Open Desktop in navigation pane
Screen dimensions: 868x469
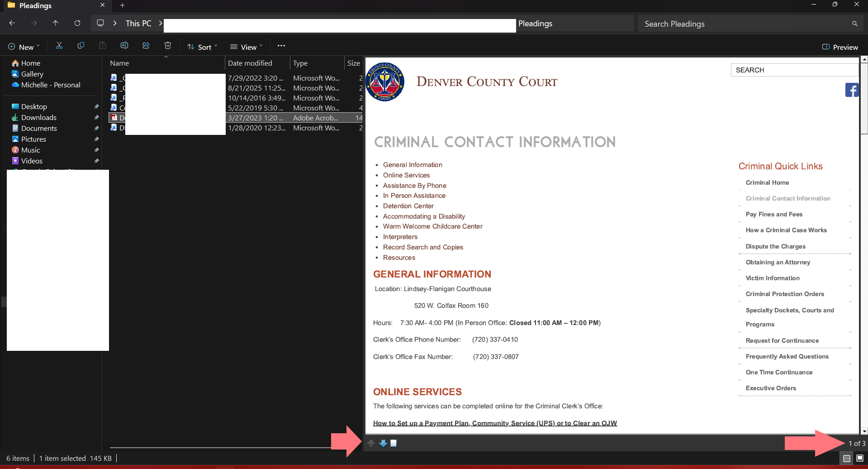pyautogui.click(x=29, y=106)
